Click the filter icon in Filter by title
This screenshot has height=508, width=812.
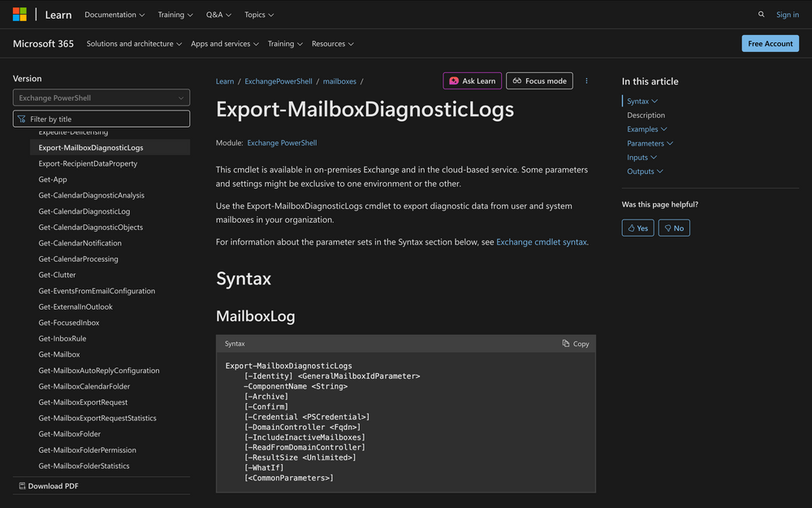[x=20, y=118]
